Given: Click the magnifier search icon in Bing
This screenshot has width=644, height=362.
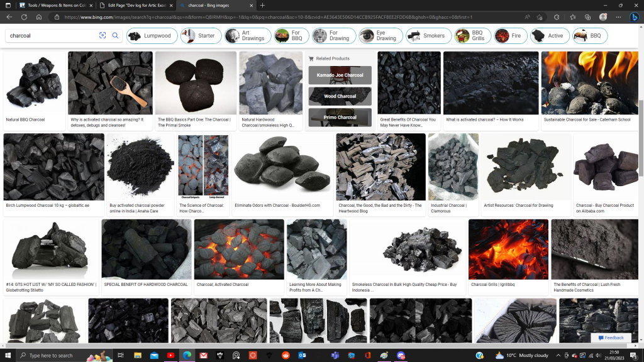Looking at the screenshot, I should coord(115,36).
